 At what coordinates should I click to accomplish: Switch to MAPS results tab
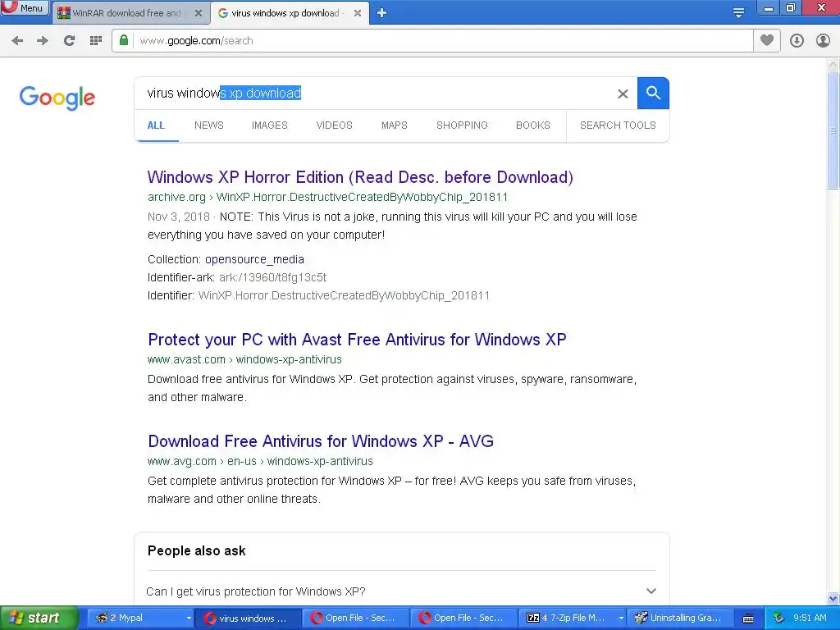tap(395, 126)
